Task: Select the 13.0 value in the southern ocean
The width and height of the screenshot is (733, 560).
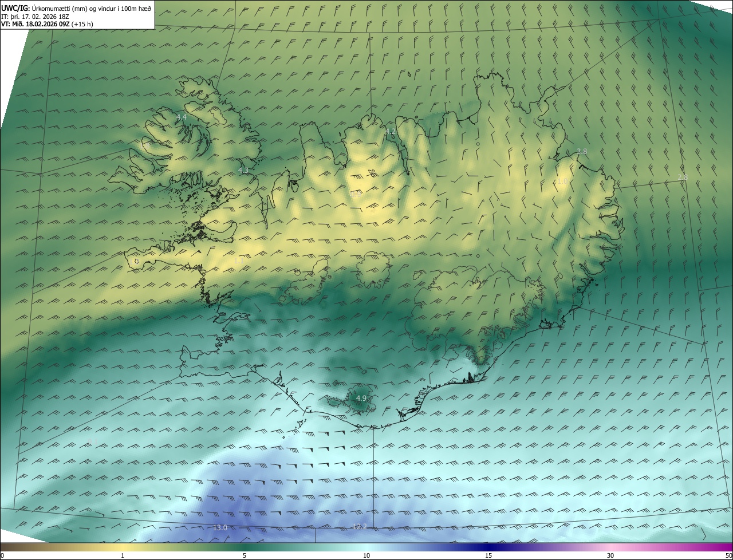Action: [220, 527]
